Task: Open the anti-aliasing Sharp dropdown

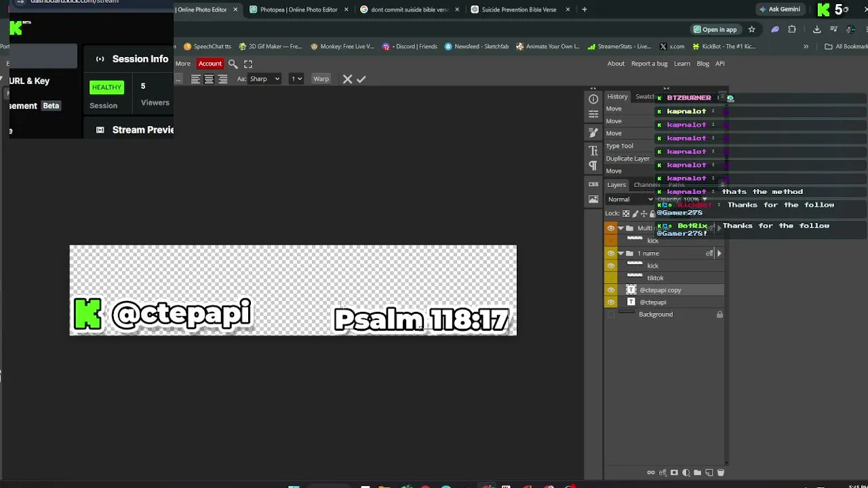Action: pos(264,79)
